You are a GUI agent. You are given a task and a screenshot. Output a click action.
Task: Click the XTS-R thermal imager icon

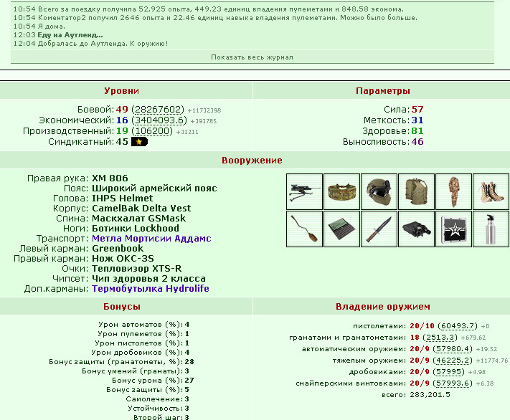(416, 229)
